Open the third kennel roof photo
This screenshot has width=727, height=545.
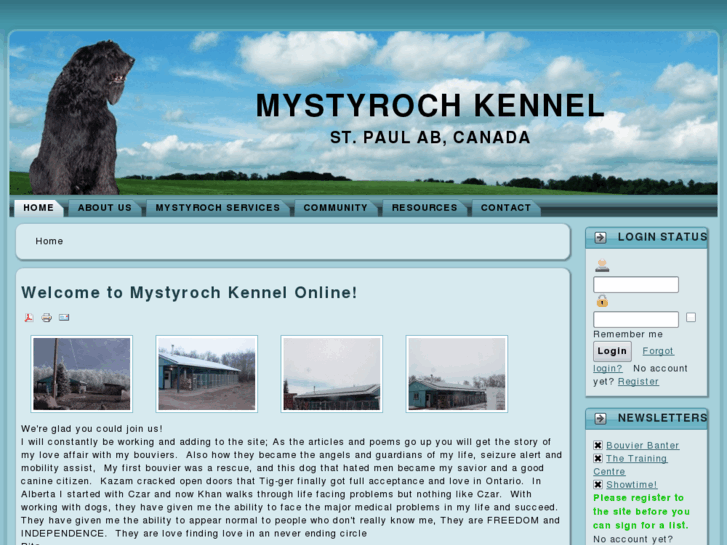tap(332, 374)
